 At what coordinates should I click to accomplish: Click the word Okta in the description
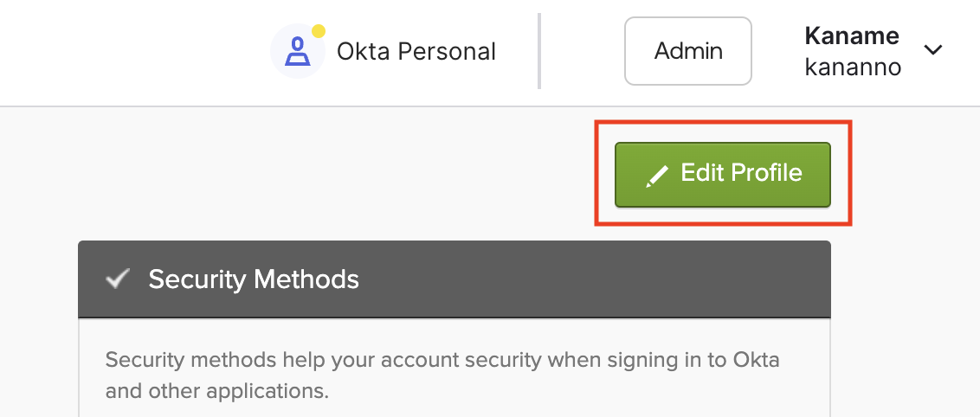pos(755,360)
